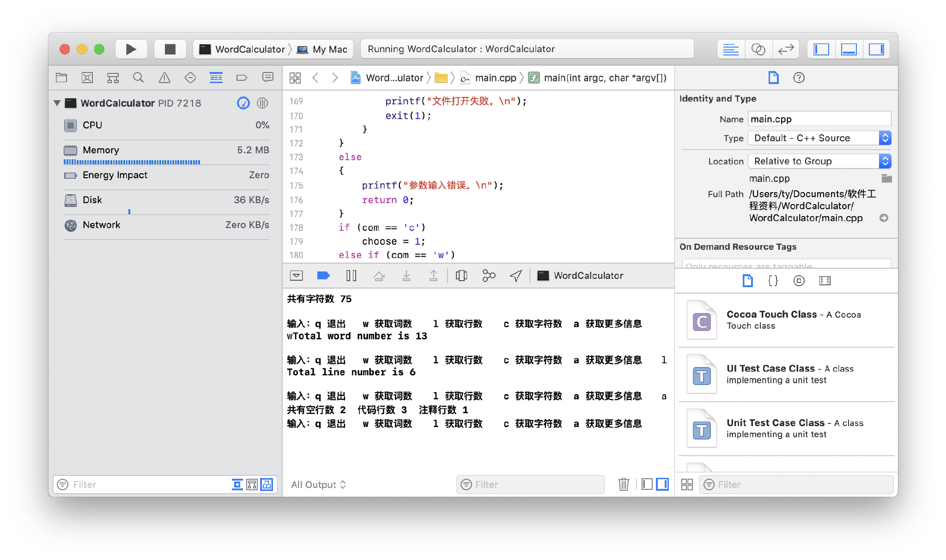This screenshot has height=560, width=946.
Task: Collapse the WordCalculator PID 7218 process tree
Action: click(57, 103)
